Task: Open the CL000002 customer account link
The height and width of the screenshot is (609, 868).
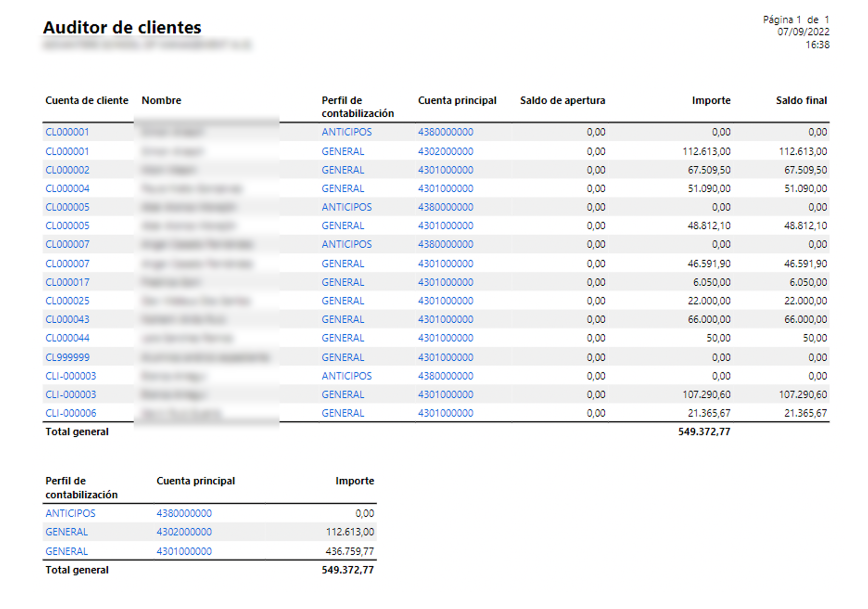Action: [67, 170]
